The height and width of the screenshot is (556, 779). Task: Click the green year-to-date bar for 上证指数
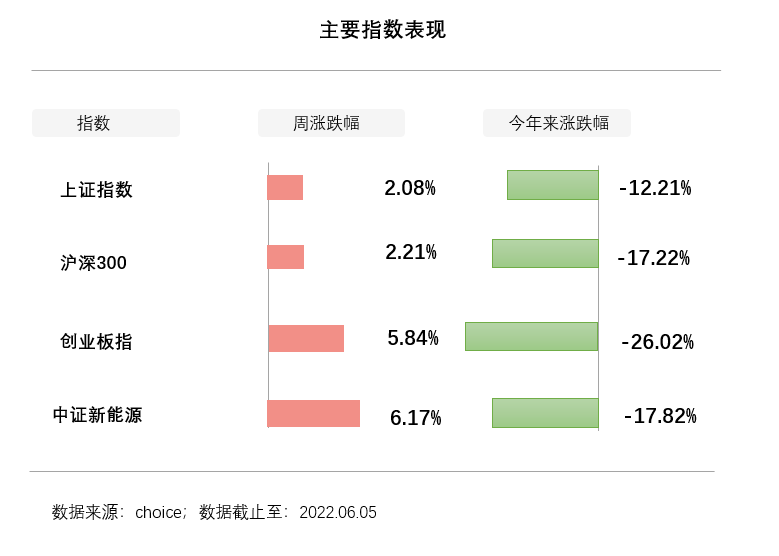tap(552, 185)
